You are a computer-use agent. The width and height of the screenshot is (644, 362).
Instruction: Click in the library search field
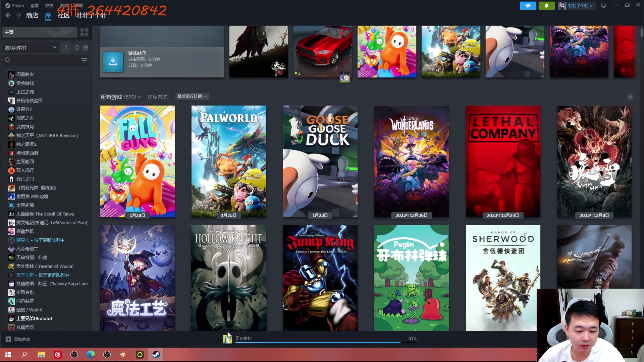[x=45, y=60]
